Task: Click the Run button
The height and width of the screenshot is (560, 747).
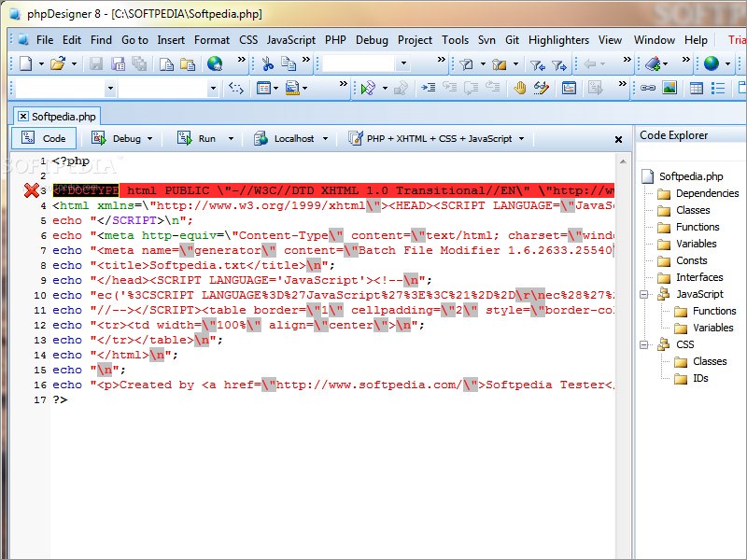Action: [197, 138]
